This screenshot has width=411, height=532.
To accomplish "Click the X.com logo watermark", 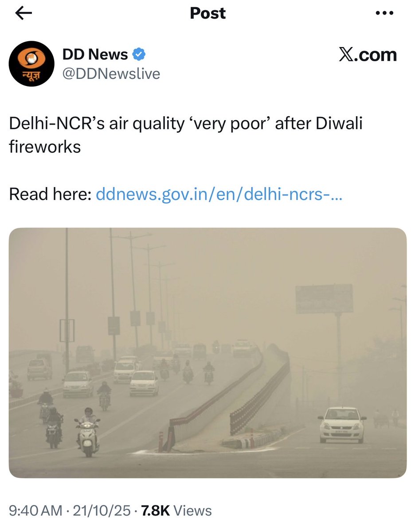I will point(368,55).
